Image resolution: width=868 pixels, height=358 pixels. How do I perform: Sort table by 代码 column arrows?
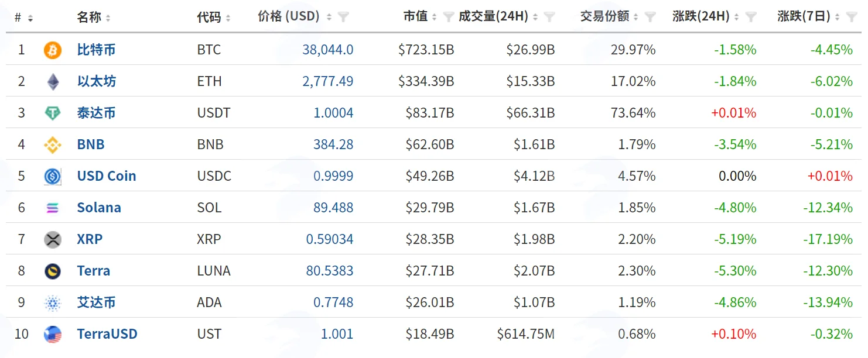coord(228,18)
